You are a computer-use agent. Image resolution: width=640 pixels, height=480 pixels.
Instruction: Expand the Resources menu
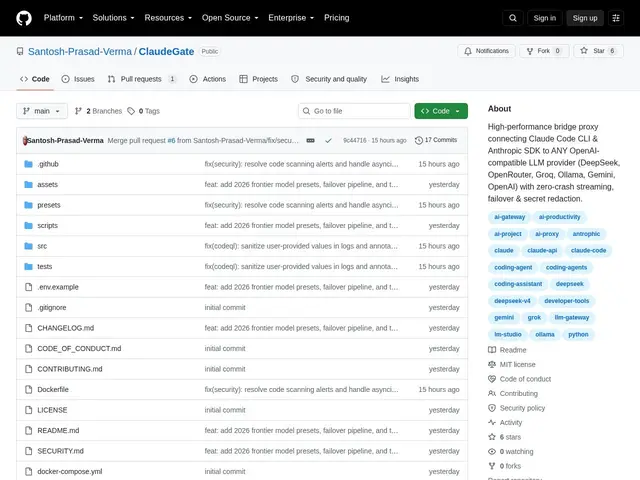(x=168, y=18)
